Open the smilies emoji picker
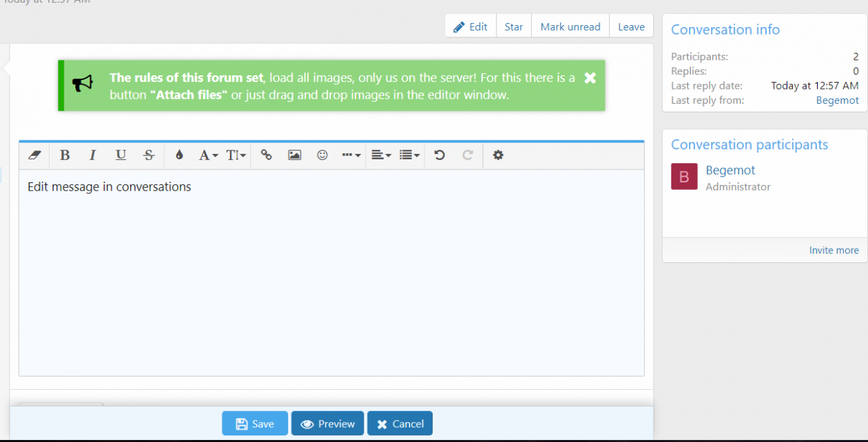Screen dimensions: 868x442 coord(323,155)
